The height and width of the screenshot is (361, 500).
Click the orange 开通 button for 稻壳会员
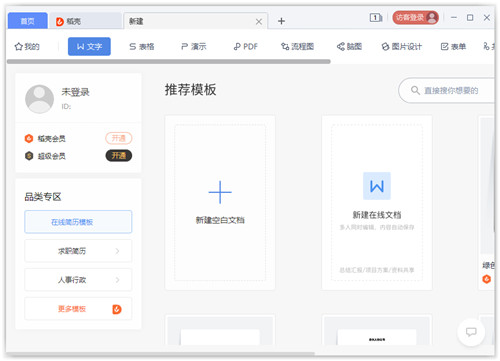point(119,138)
